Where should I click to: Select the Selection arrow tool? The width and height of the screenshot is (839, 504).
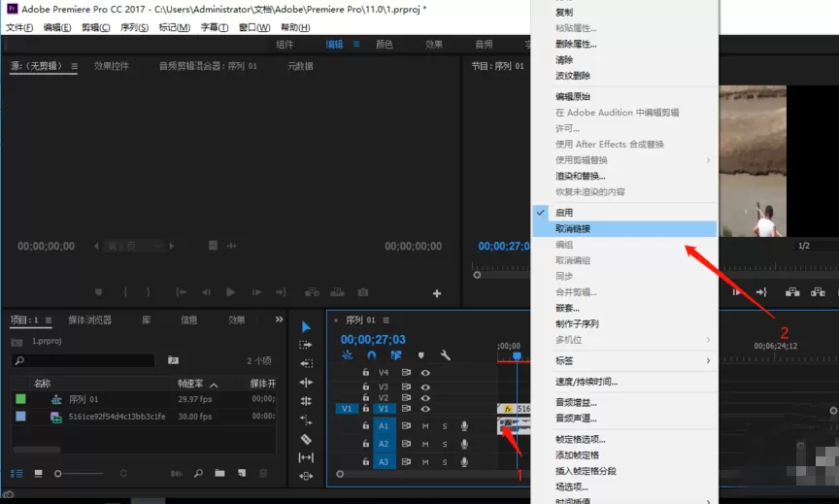(306, 327)
